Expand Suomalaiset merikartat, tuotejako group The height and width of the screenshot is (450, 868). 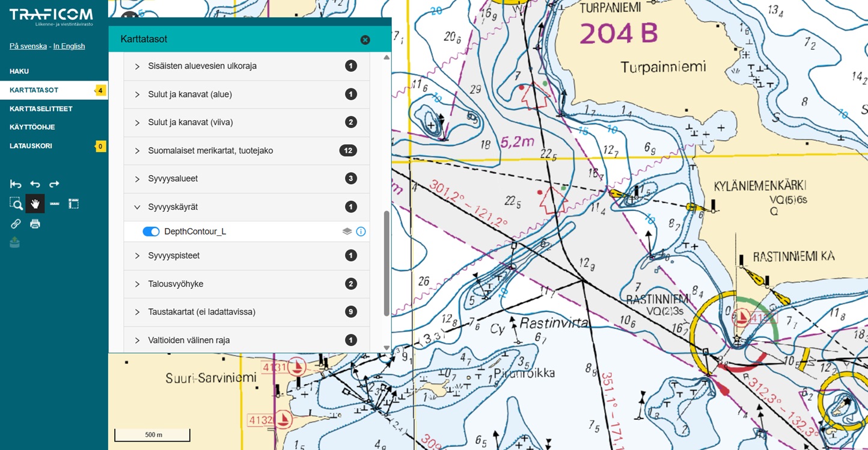[137, 150]
